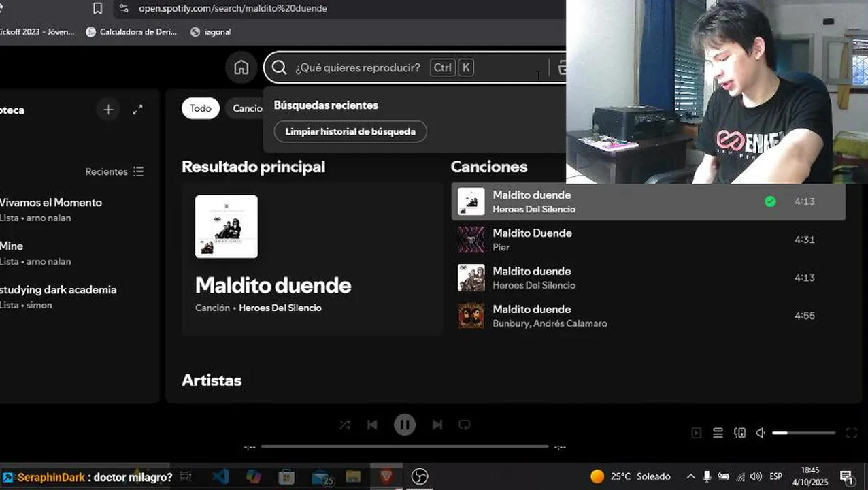Open the 'Bunbury, Andrés Calamaro' artist link
Screen dimensions: 868x490
pyautogui.click(x=550, y=323)
